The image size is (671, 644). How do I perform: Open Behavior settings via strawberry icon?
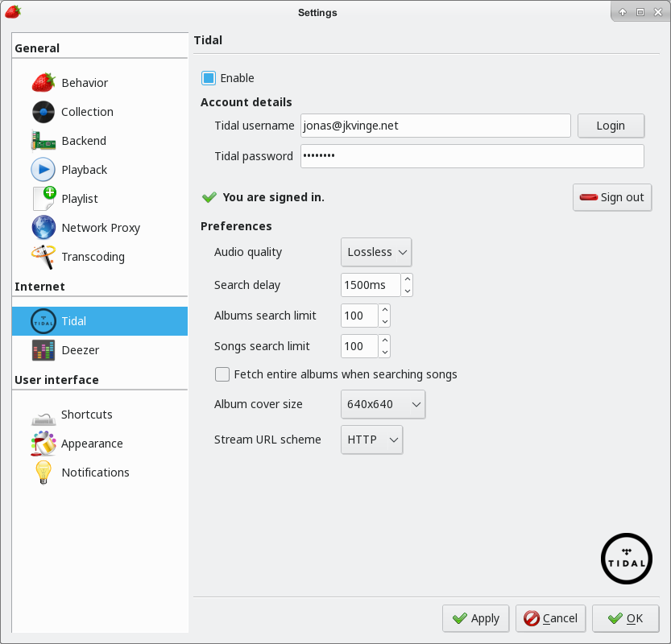43,83
